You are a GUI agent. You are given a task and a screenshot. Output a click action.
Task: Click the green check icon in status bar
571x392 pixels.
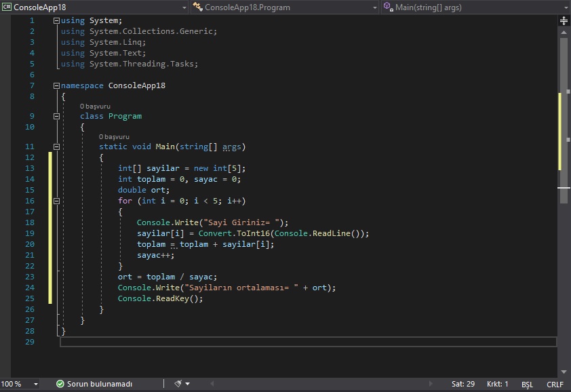(x=60, y=384)
